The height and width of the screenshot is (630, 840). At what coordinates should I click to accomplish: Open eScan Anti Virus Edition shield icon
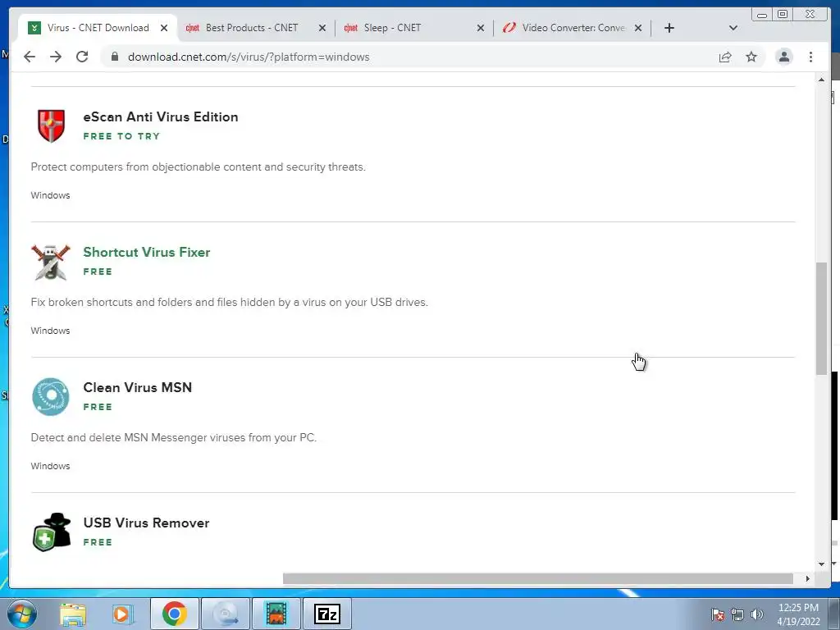[x=51, y=126]
